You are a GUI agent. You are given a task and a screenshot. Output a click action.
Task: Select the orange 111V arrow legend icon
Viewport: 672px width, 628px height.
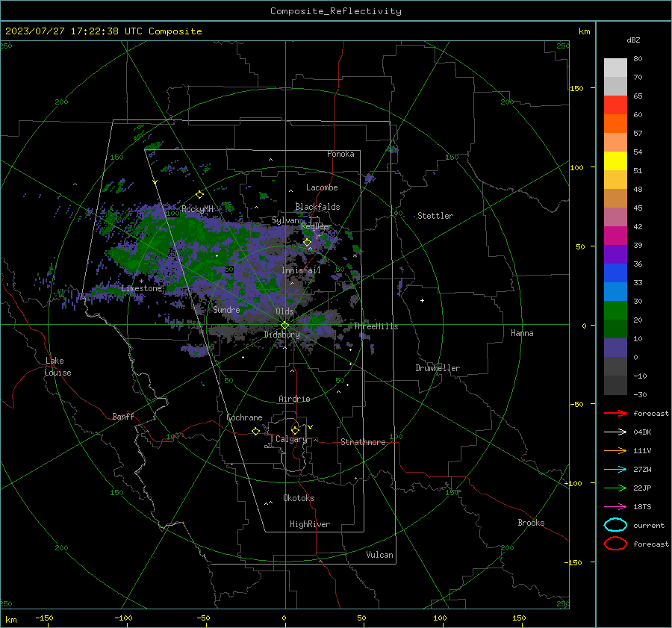[x=615, y=450]
